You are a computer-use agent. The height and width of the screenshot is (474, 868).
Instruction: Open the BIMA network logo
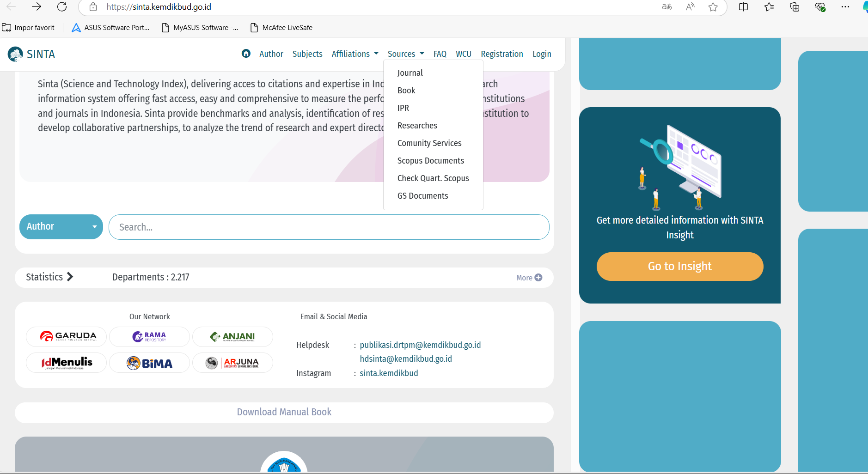click(x=149, y=363)
